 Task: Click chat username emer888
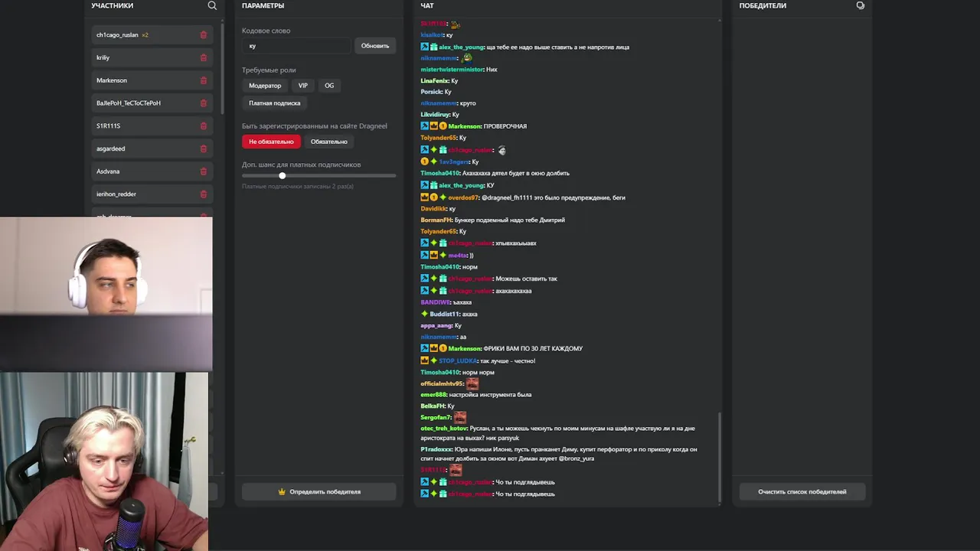point(433,394)
